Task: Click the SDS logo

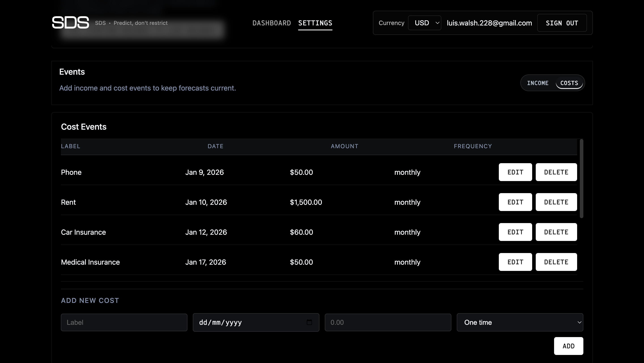Action: (70, 23)
